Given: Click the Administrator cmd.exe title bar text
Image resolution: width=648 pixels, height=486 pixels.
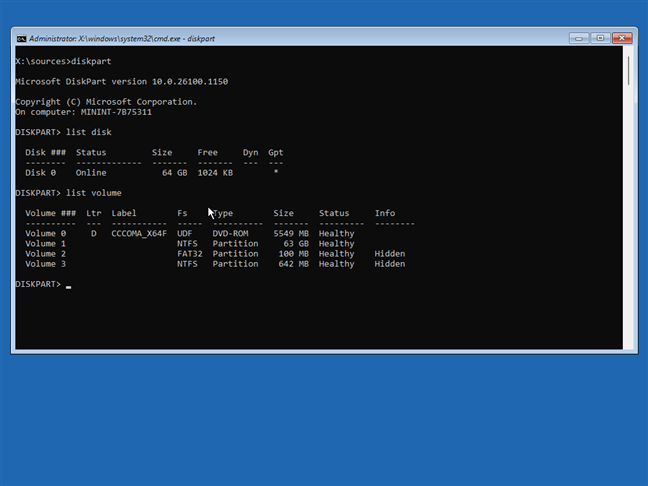Looking at the screenshot, I should pyautogui.click(x=120, y=38).
